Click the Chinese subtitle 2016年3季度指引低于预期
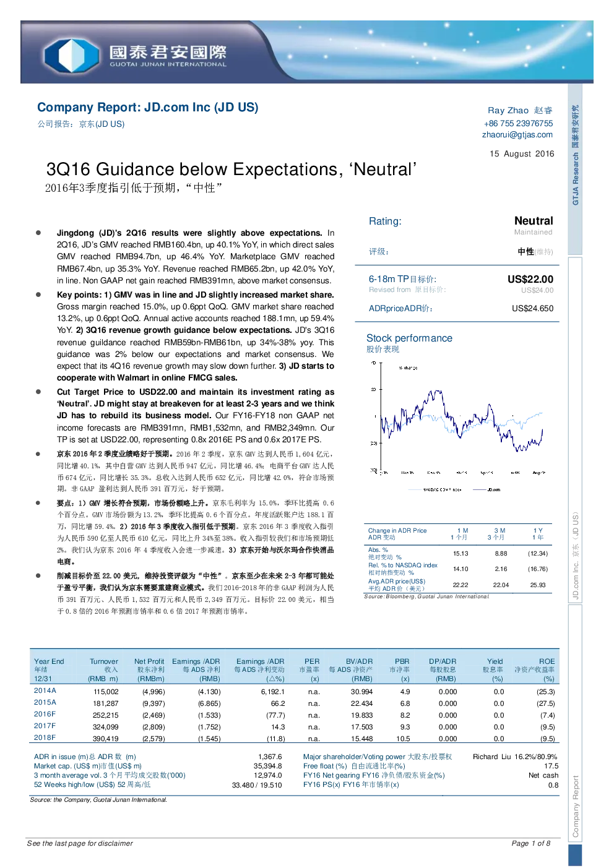This screenshot has width=614, height=868. (133, 187)
